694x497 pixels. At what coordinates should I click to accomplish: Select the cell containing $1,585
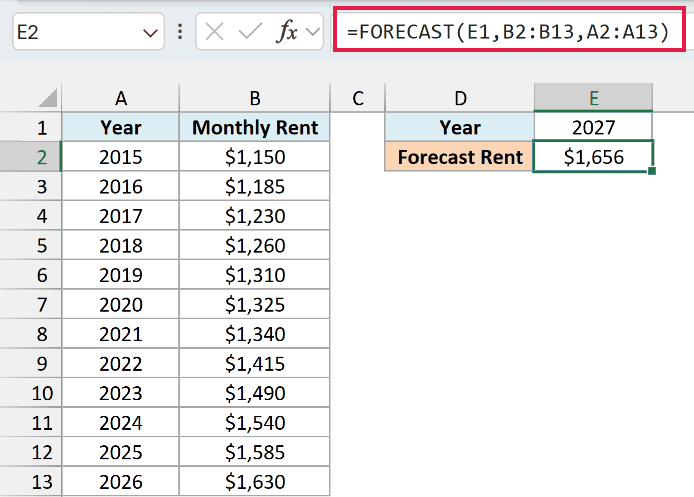coord(254,452)
